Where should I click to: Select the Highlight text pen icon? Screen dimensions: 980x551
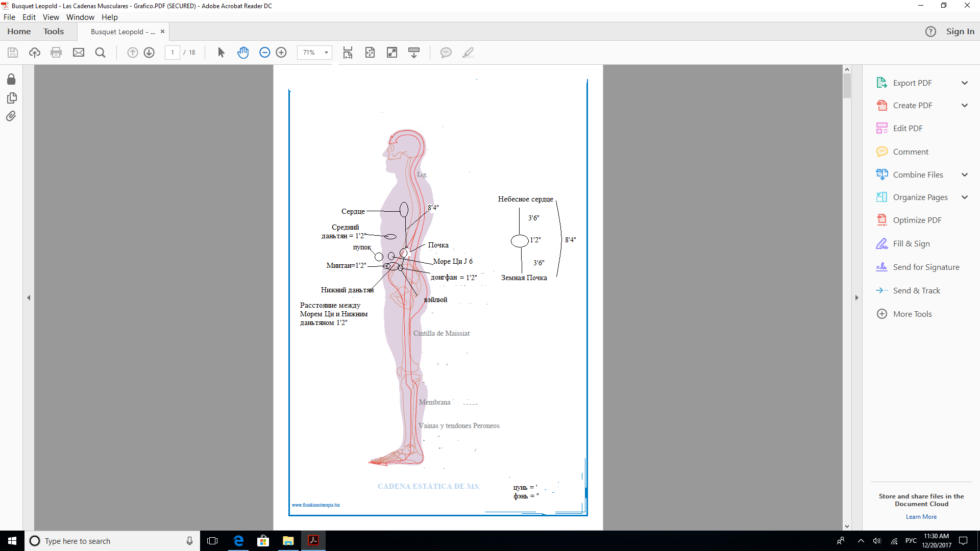(x=468, y=53)
